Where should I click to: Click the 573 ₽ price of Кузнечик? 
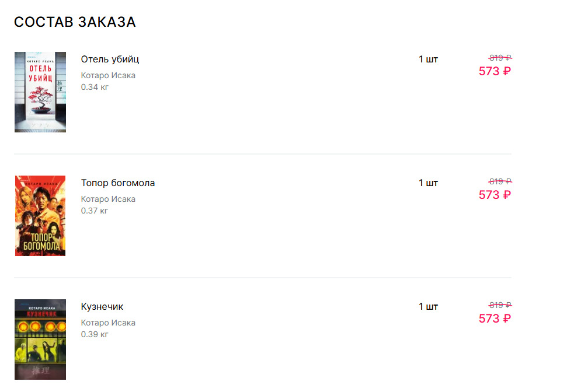tap(495, 319)
